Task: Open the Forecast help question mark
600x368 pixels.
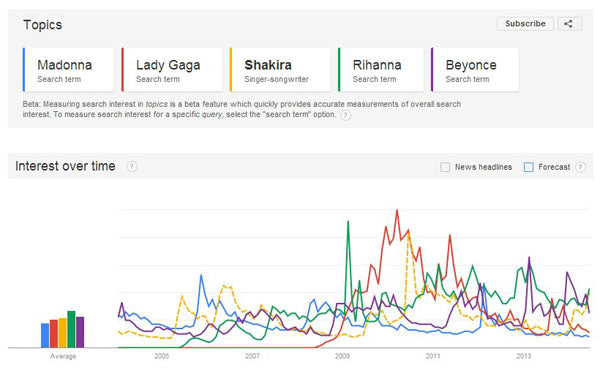Action: coord(580,167)
